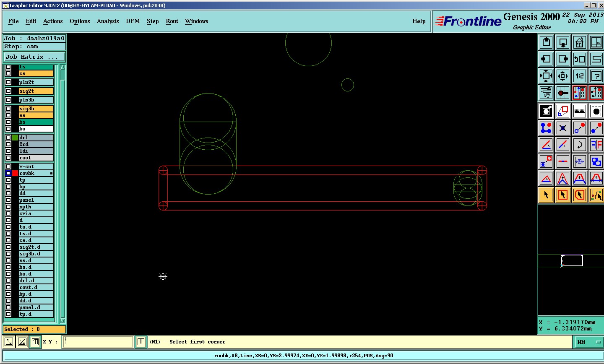Click the mirrored F flip icon

tap(596, 145)
